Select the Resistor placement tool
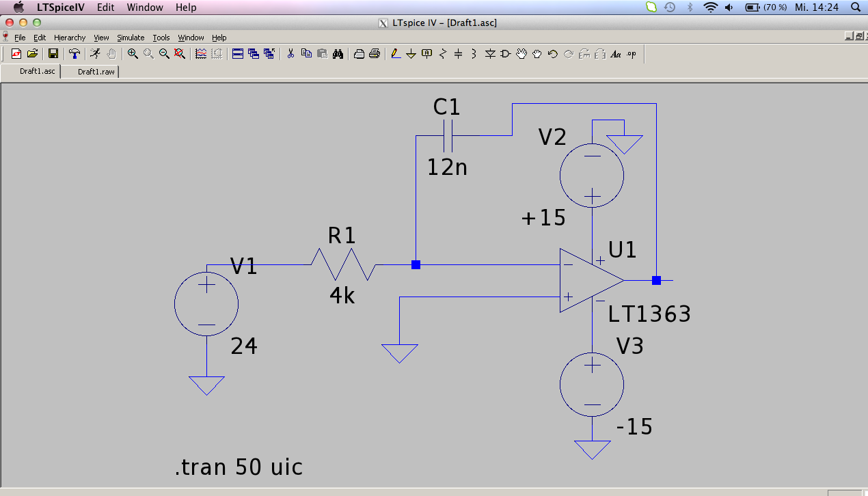Screen dimensions: 868x496 [x=443, y=54]
